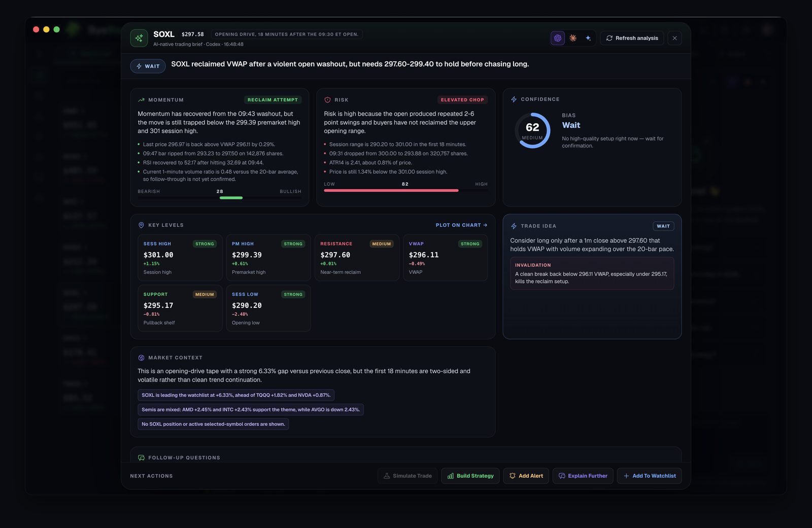812x528 pixels.
Task: Click the '+1.15%' value under Sess High
Action: 151,264
